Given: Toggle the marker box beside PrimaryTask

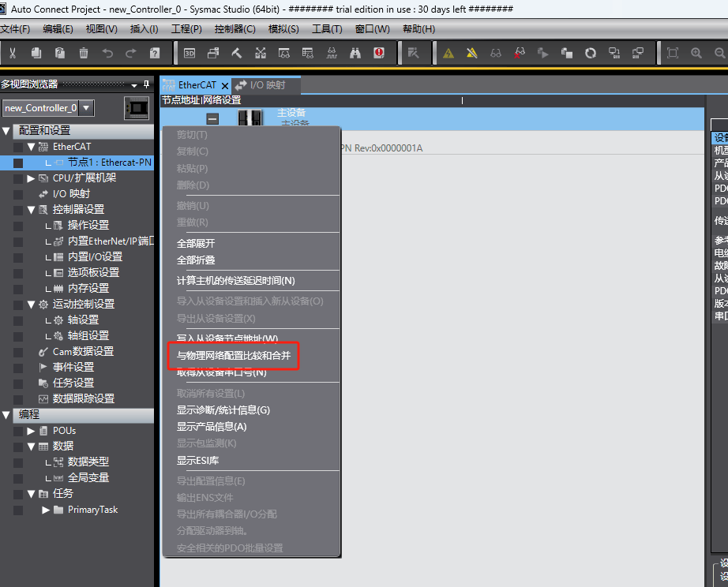Looking at the screenshot, I should (x=18, y=510).
